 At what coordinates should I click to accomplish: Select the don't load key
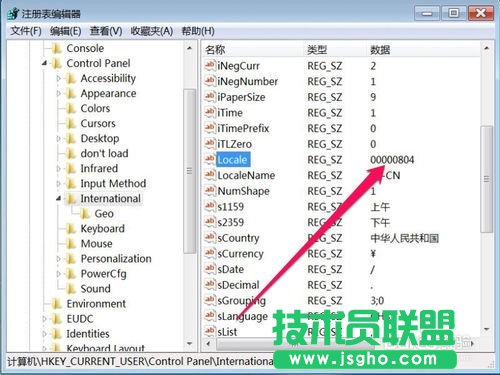(104, 153)
